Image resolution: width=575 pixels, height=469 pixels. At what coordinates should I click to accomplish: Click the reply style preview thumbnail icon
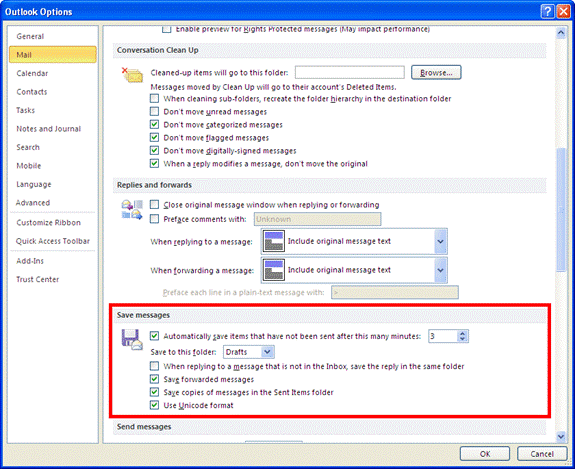[274, 241]
